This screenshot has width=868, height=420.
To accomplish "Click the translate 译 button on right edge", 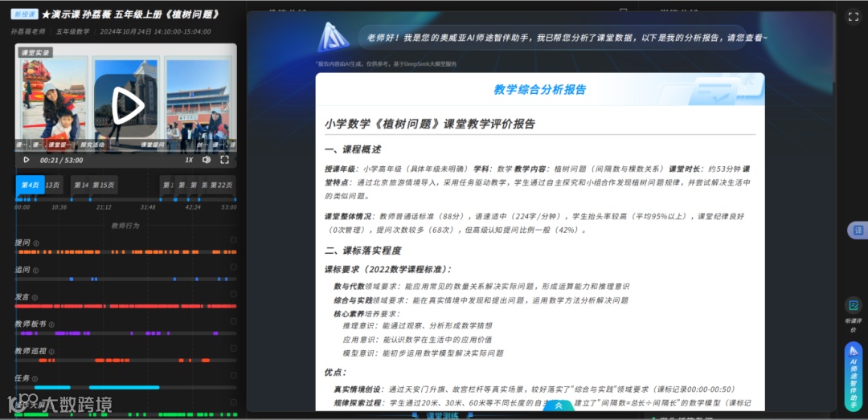I will click(x=858, y=230).
